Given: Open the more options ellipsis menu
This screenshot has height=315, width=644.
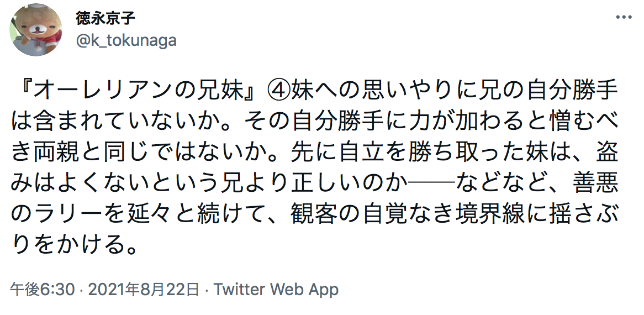Looking at the screenshot, I should coord(624,18).
